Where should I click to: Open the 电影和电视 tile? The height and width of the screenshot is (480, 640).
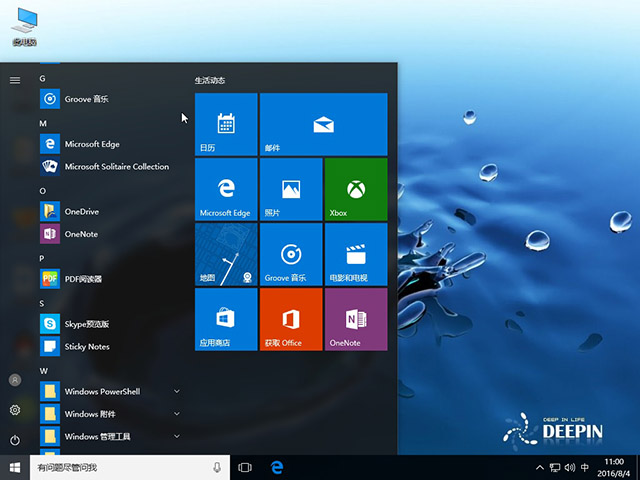[x=355, y=254]
